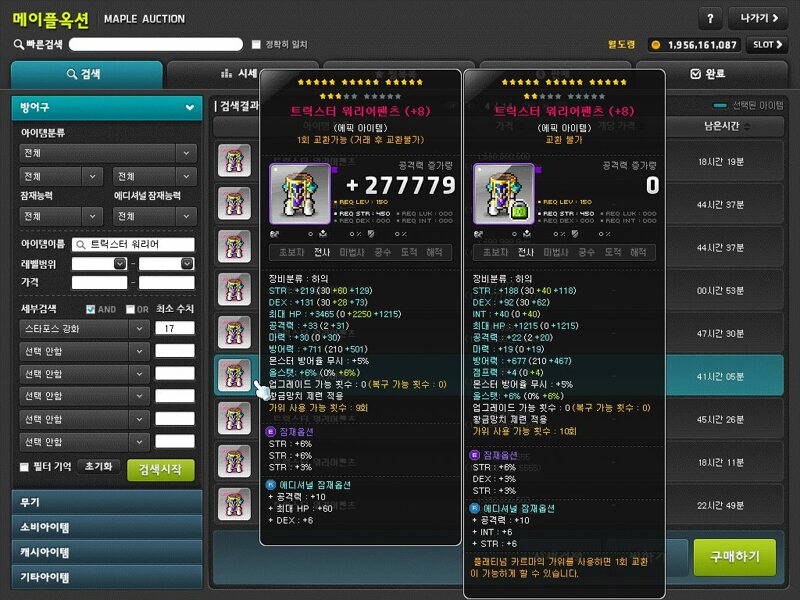
Task: Click the minimum 가격 input field
Action: (x=99, y=283)
